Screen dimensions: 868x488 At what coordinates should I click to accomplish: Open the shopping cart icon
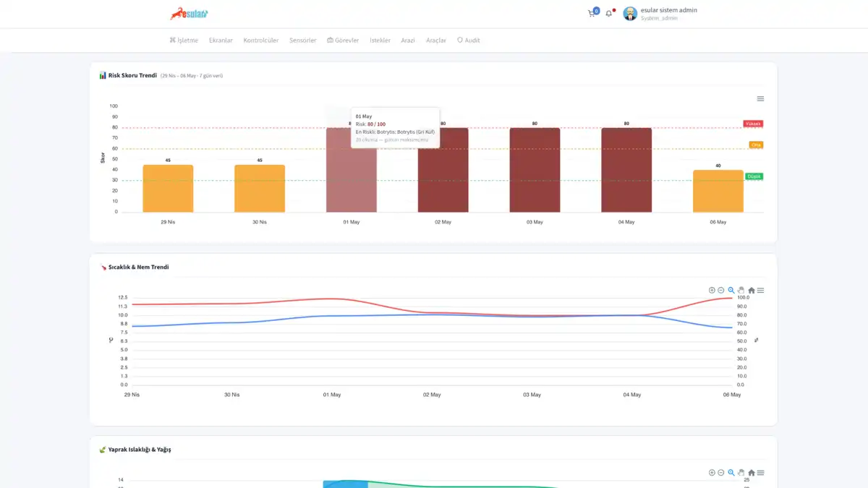click(x=592, y=13)
